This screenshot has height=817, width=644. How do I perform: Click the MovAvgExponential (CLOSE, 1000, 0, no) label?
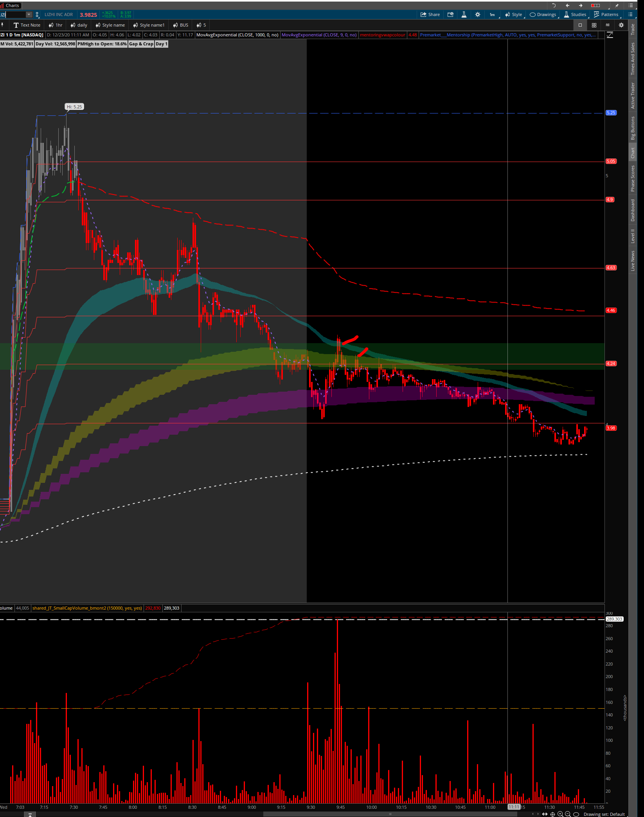[237, 35]
